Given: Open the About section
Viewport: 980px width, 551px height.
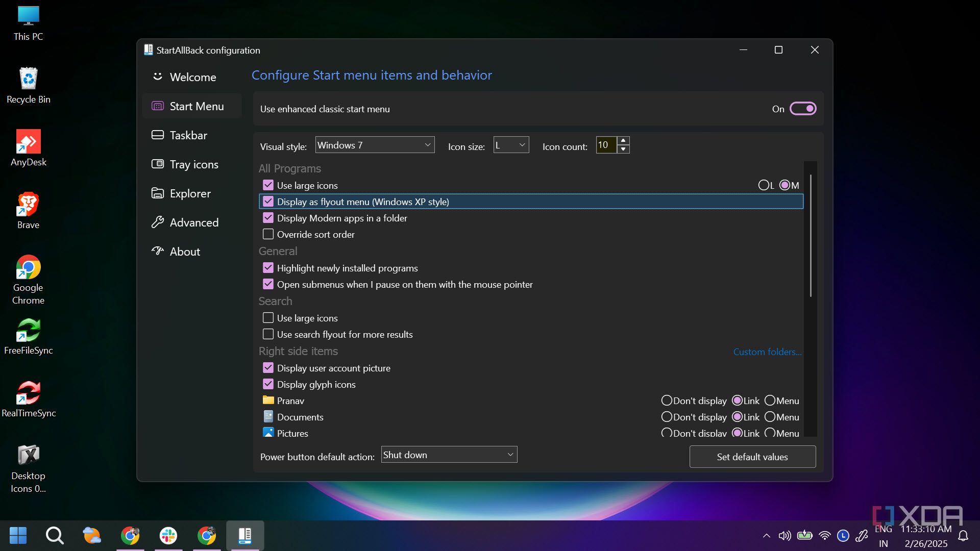Looking at the screenshot, I should point(184,251).
